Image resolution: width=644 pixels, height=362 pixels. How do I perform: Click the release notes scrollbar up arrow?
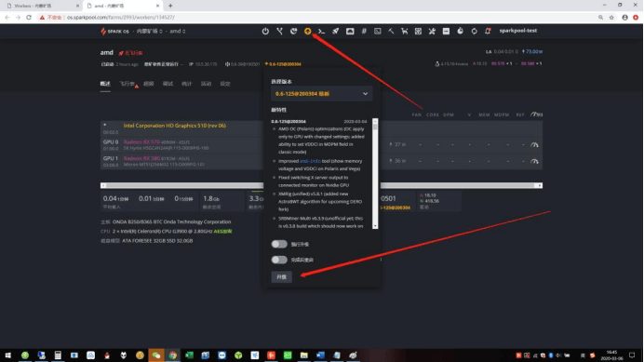(x=375, y=121)
